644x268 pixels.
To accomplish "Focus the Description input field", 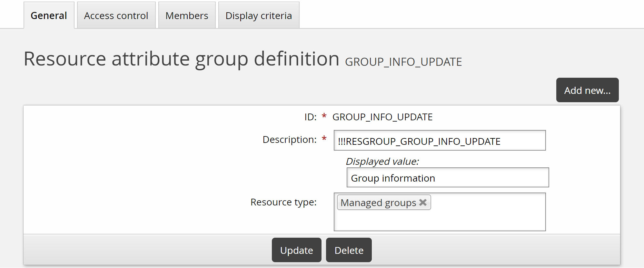I will [x=440, y=140].
